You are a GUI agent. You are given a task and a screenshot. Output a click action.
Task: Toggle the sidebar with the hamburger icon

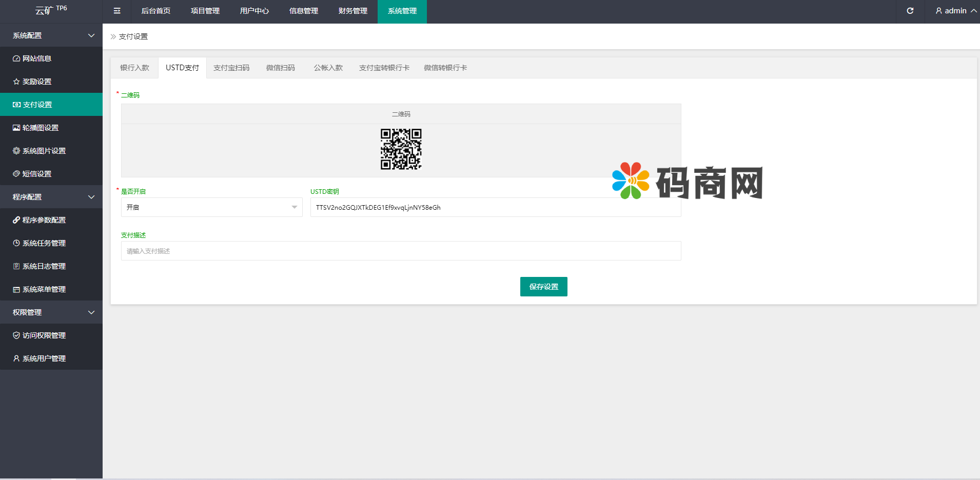[x=117, y=11]
